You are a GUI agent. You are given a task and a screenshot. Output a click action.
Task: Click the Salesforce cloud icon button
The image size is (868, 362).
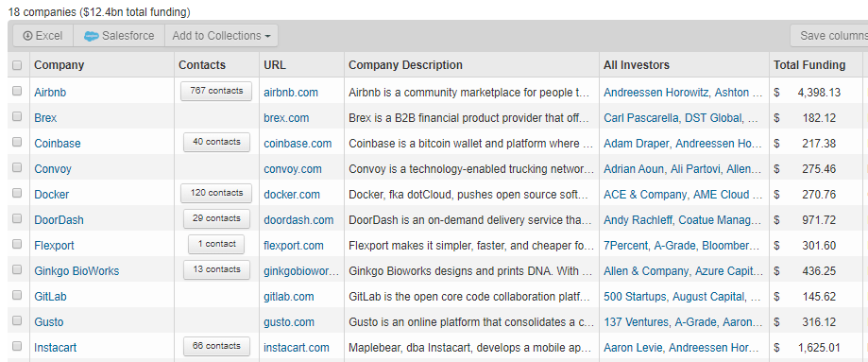coord(119,36)
